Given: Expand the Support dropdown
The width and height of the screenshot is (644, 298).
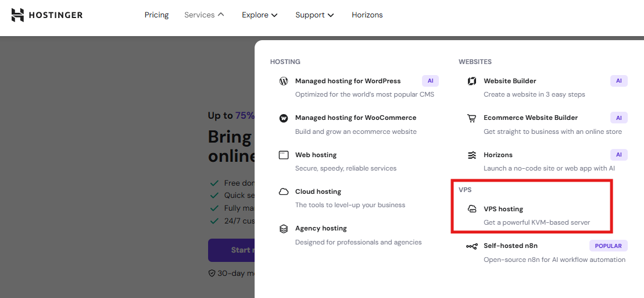Looking at the screenshot, I should pos(314,15).
